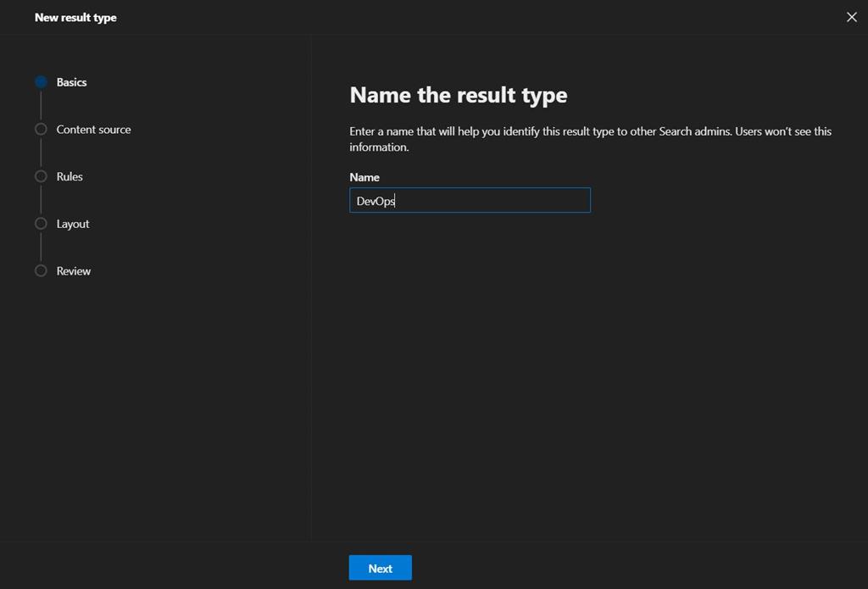Screen dimensions: 868x589
Task: Click the Name the result type heading
Action: pyautogui.click(x=458, y=95)
